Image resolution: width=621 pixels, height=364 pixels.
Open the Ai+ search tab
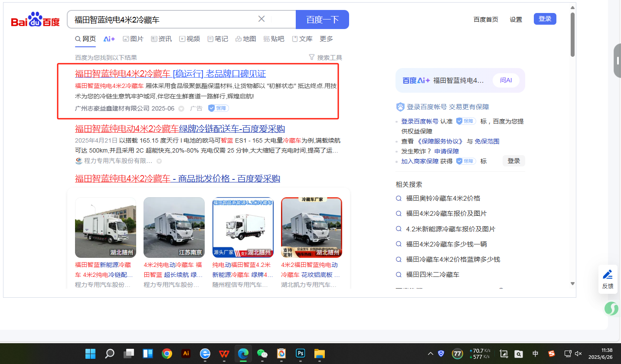(109, 39)
